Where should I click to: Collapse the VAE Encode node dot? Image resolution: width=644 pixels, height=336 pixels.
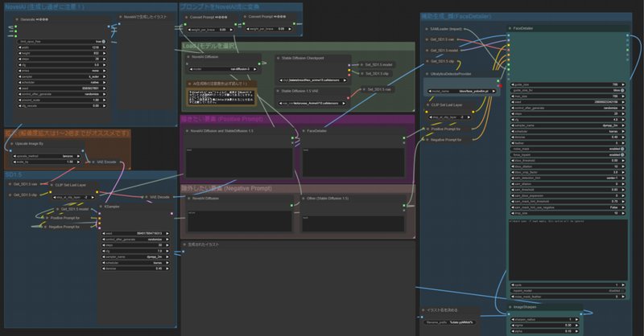(x=93, y=162)
